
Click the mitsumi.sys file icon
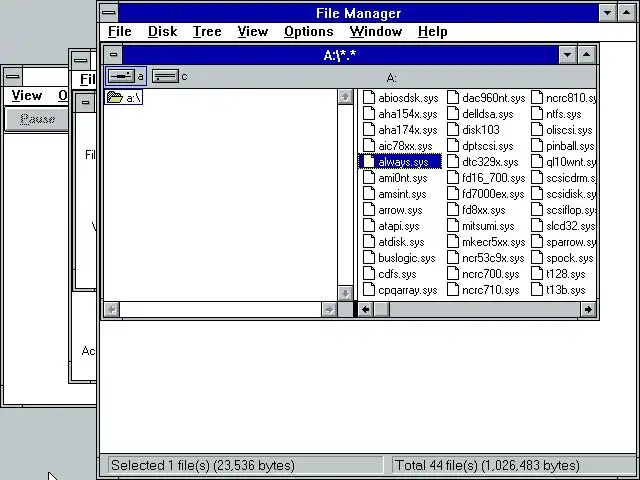[x=453, y=225]
